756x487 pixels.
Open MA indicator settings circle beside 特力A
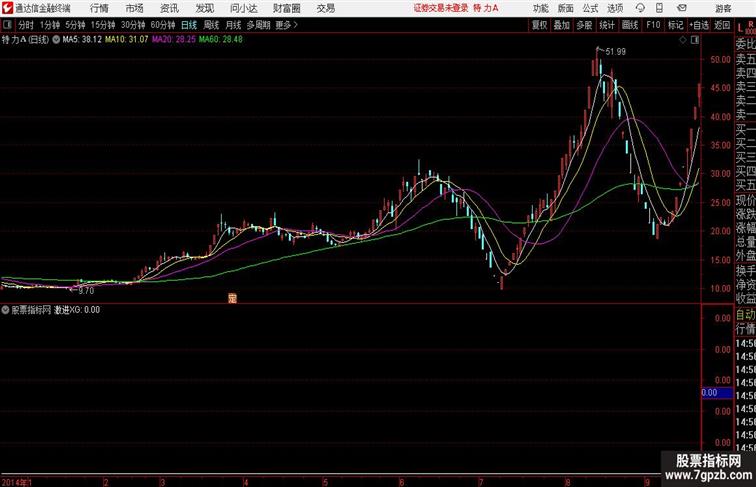[x=56, y=40]
